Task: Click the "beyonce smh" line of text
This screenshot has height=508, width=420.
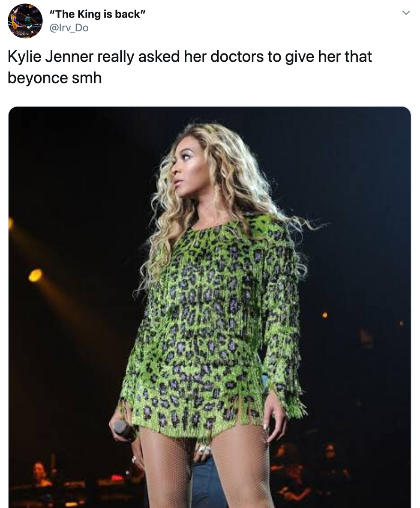Action: click(x=55, y=78)
